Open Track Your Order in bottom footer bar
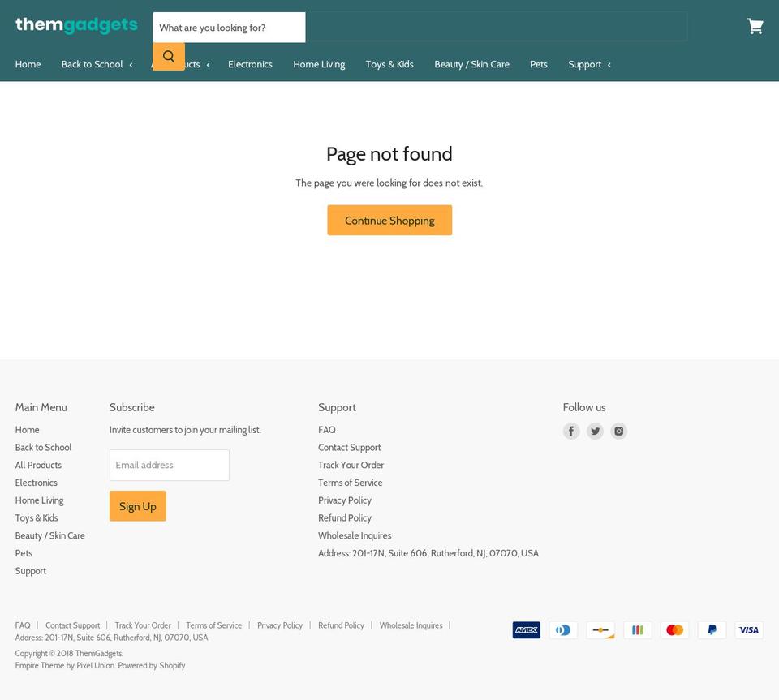The height and width of the screenshot is (700, 779). click(143, 625)
